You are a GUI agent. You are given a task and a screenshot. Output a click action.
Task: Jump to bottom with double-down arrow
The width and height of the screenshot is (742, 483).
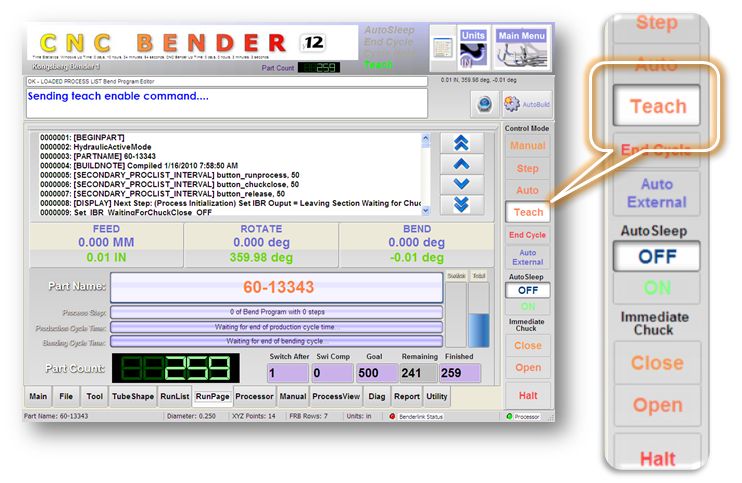[x=461, y=203]
